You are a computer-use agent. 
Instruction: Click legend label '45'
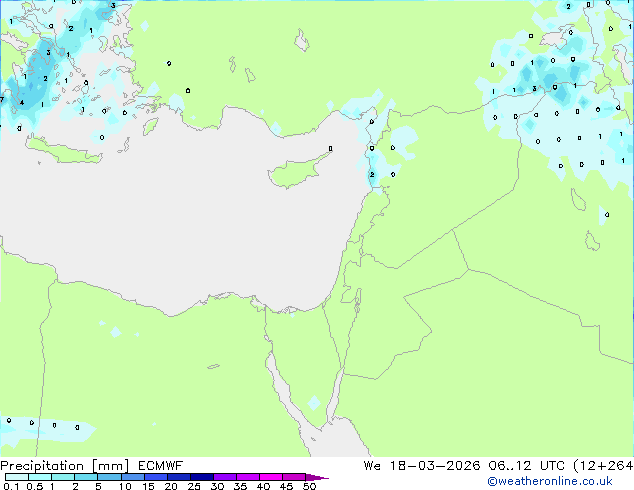point(286,486)
